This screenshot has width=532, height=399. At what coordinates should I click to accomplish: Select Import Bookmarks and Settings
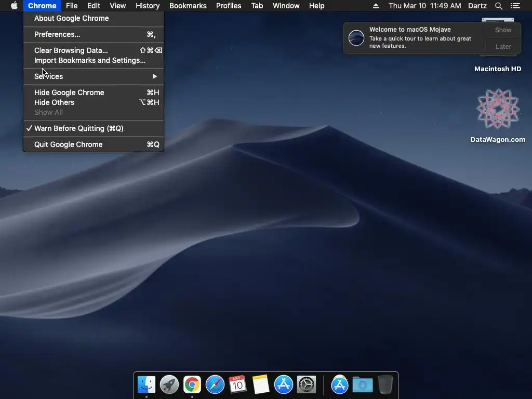(94, 60)
